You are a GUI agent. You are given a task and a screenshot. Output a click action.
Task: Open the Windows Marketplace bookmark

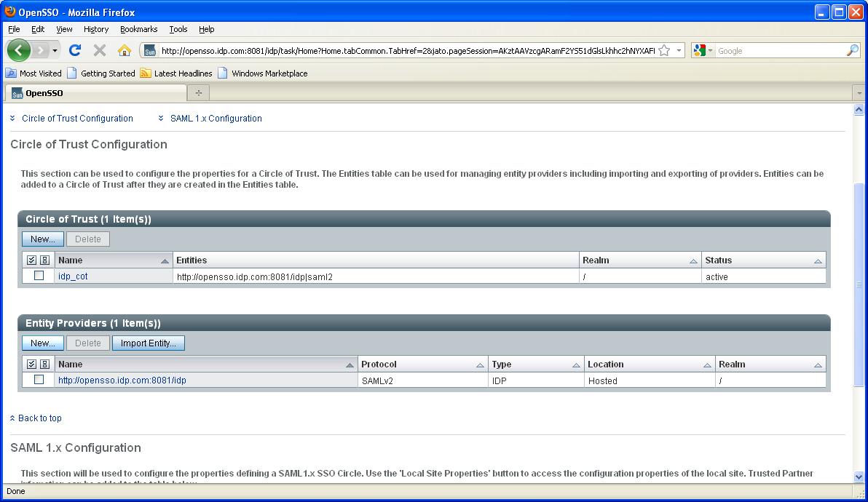point(262,73)
